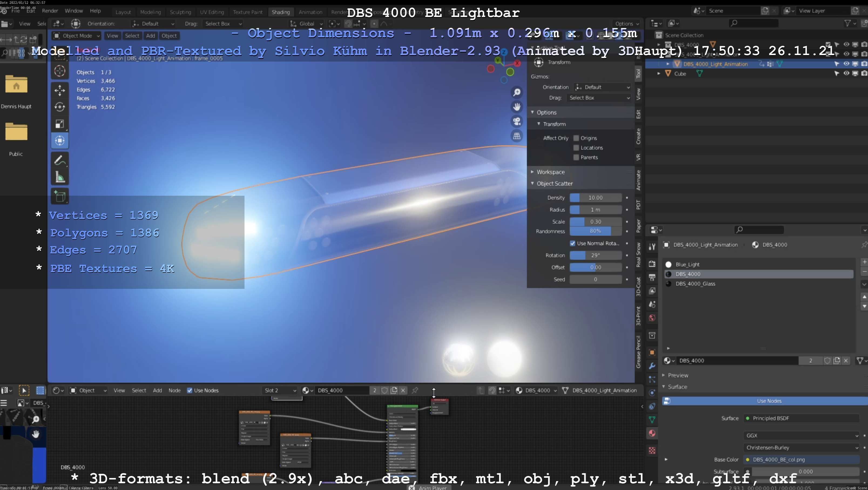Switch to the Texture Paint workspace tab

[x=248, y=12]
